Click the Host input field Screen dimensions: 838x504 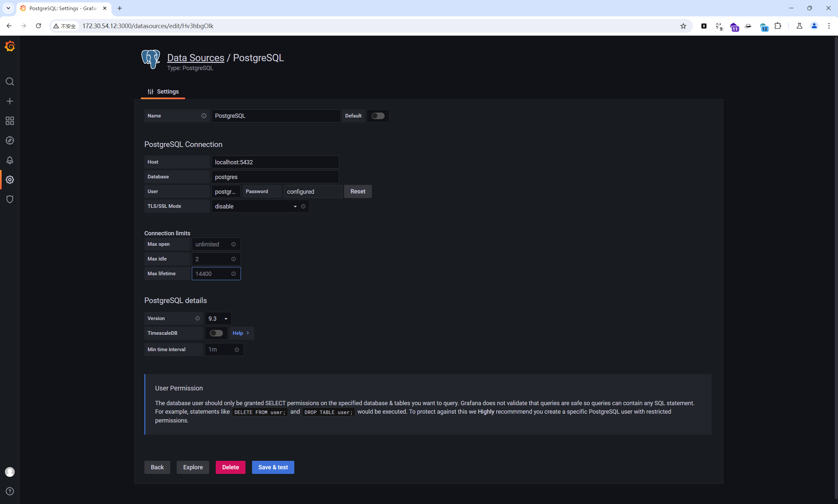[x=275, y=162]
